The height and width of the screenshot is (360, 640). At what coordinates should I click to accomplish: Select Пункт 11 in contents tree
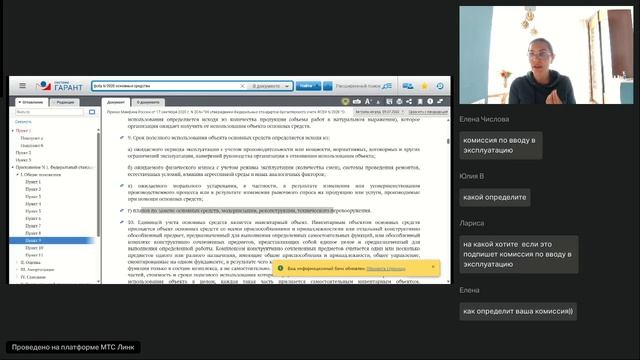[x=34, y=255]
